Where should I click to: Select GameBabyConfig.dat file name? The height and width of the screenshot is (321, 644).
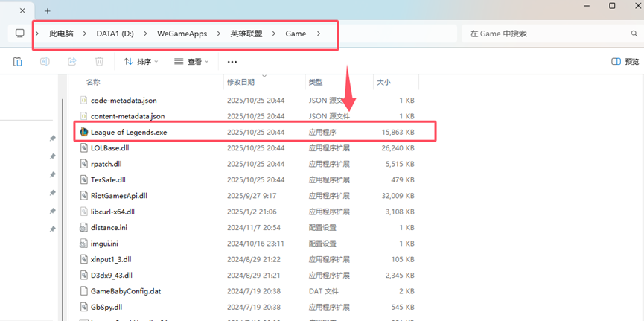[126, 291]
